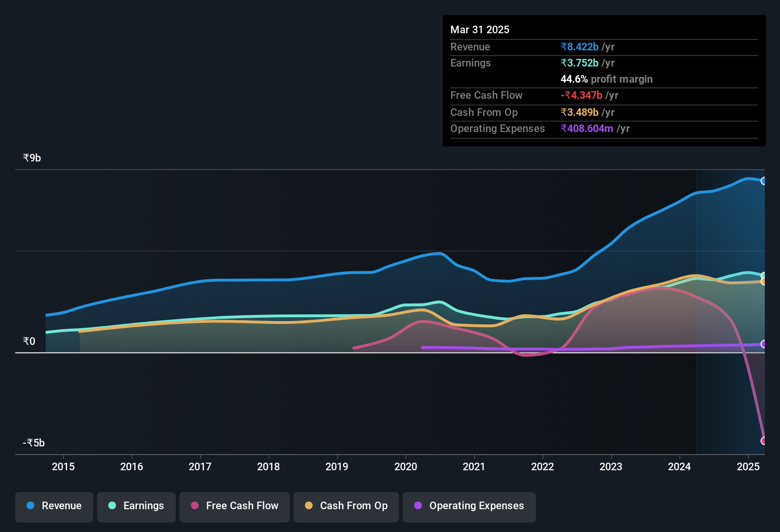Click the 2024 x-axis label
Viewport: 780px width, 532px height.
pos(679,467)
